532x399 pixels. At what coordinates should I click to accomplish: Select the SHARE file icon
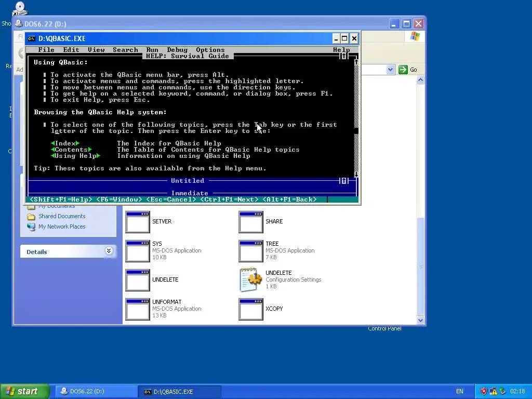tap(251, 222)
